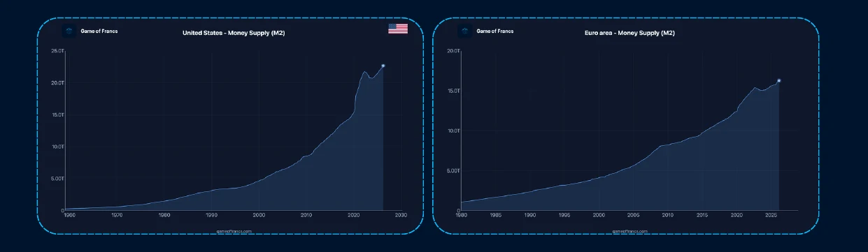Click the 2000 year label on Euro chart
Image resolution: width=868 pixels, height=252 pixels.
[599, 216]
